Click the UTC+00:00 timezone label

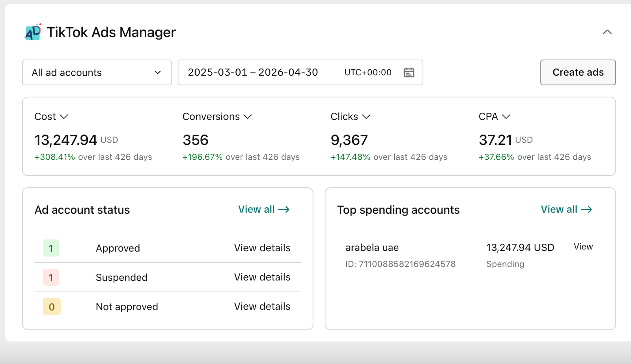coord(368,73)
